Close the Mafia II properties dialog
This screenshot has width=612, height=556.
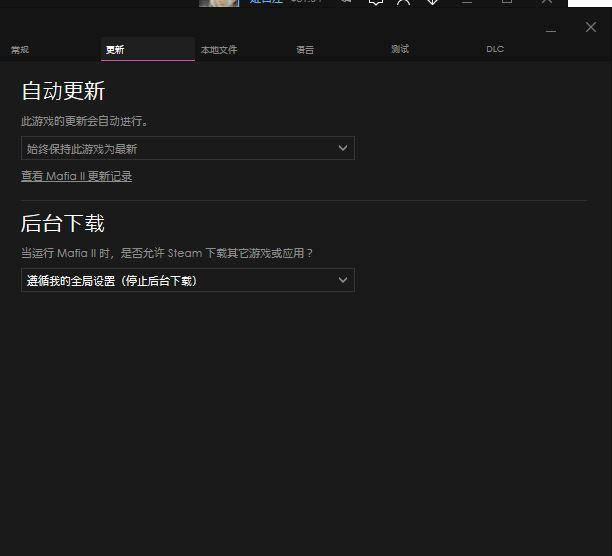click(x=591, y=27)
